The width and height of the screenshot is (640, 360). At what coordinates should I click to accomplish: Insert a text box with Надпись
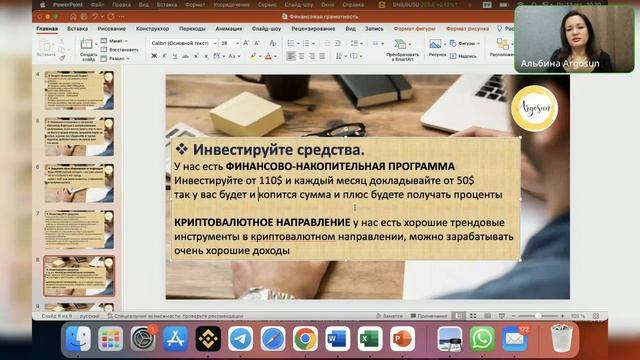463,56
